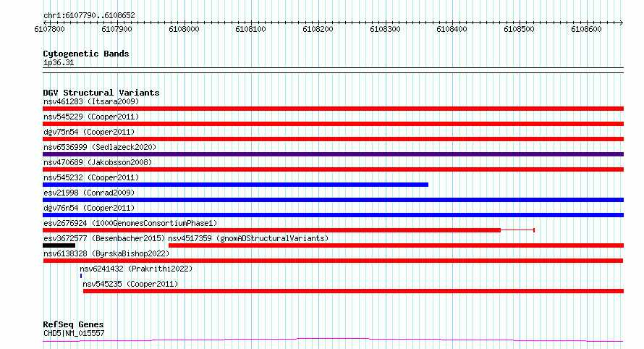Click the CHD5|NM_015557 gene label

(74, 333)
